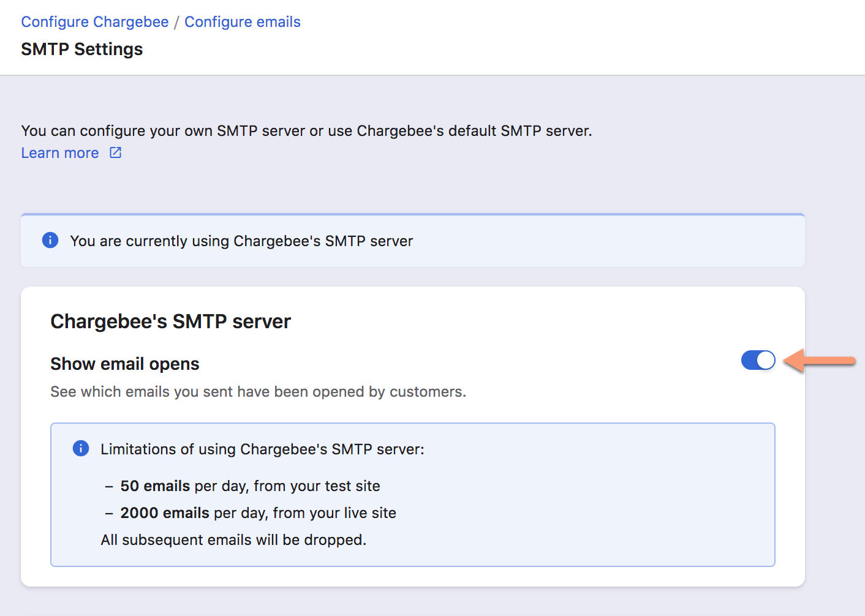
Task: Click the orange arrow pointing at the toggle
Action: pyautogui.click(x=820, y=361)
